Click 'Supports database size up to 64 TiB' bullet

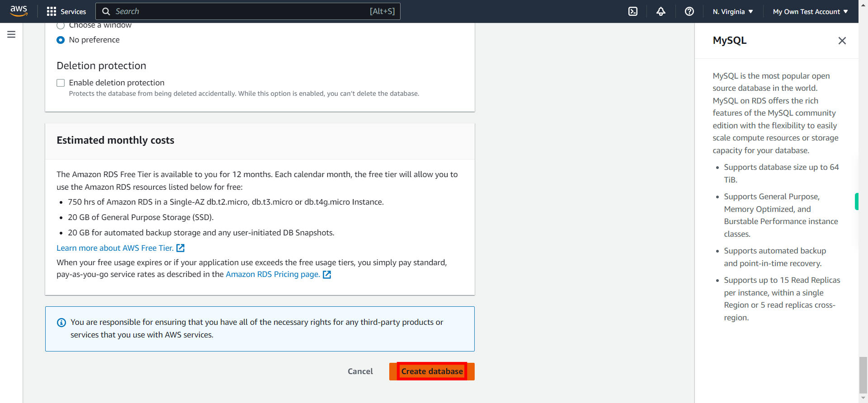(781, 173)
